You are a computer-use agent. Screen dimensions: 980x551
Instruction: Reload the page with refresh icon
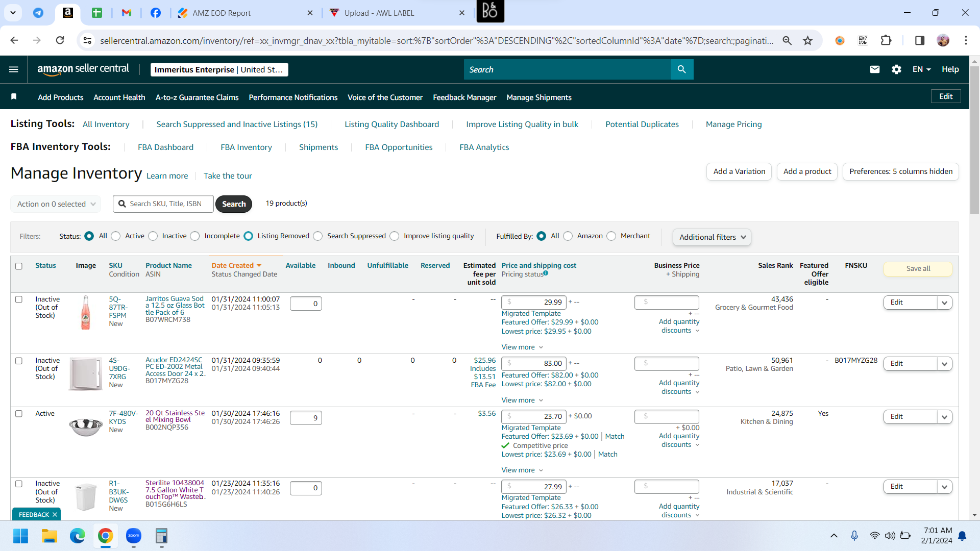click(x=60, y=40)
